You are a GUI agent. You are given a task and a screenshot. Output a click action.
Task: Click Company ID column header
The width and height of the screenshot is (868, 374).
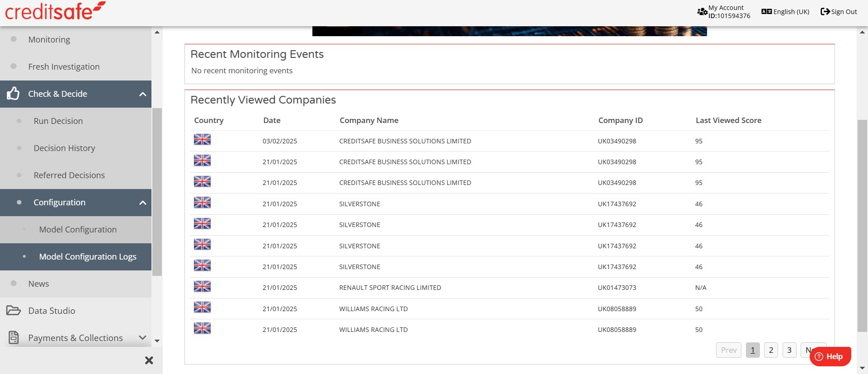620,120
